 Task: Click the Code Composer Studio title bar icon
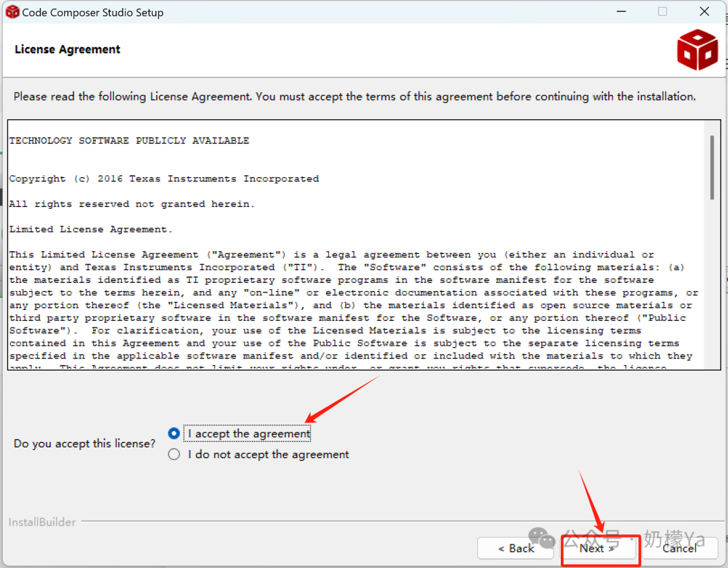pos(12,12)
